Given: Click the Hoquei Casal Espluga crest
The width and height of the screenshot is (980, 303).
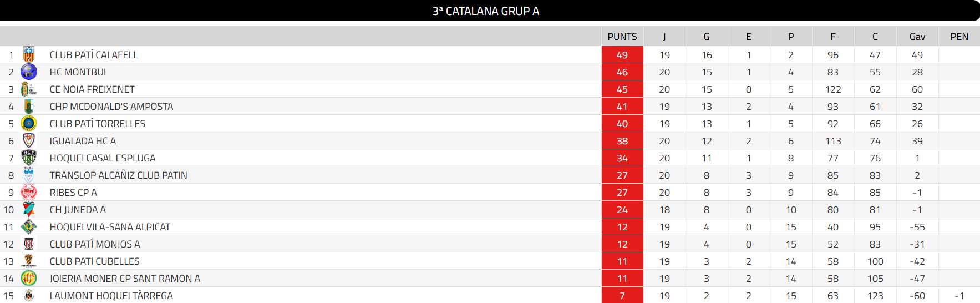Looking at the screenshot, I should 28,158.
